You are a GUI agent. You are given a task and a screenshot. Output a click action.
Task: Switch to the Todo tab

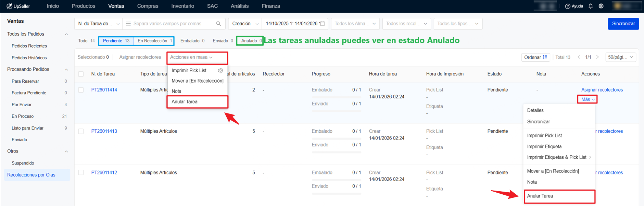point(86,41)
